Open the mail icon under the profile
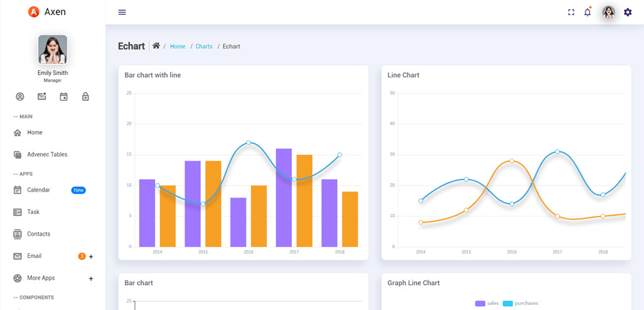The image size is (644, 310). pos(42,97)
